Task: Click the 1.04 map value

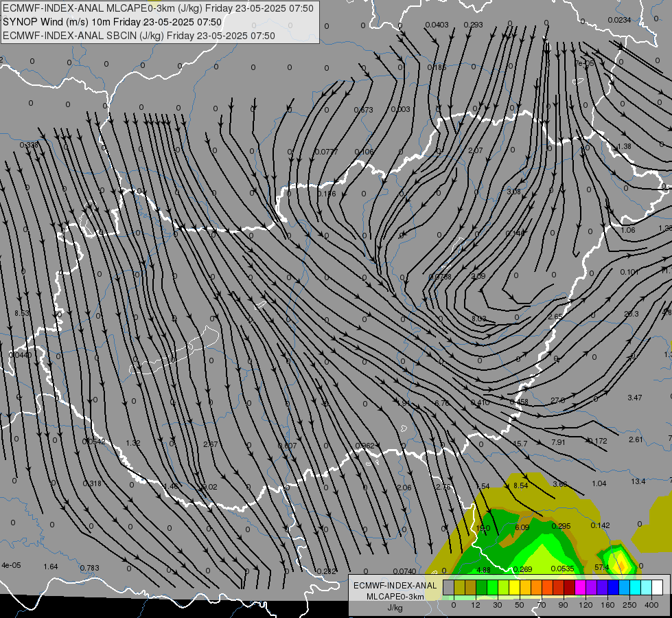Action: point(599,483)
